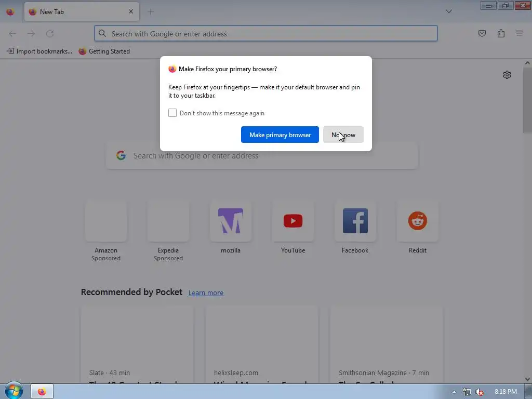Image resolution: width=532 pixels, height=399 pixels.
Task: Go back with the back arrow
Action: point(12,33)
